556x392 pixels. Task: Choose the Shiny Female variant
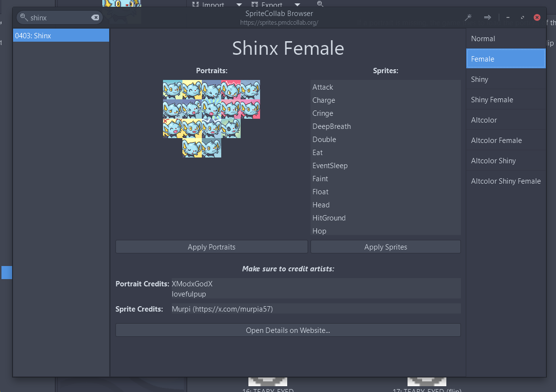[506, 100]
